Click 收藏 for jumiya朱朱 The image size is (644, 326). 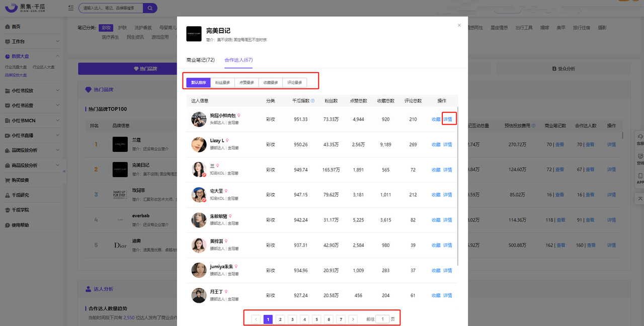[x=436, y=270]
